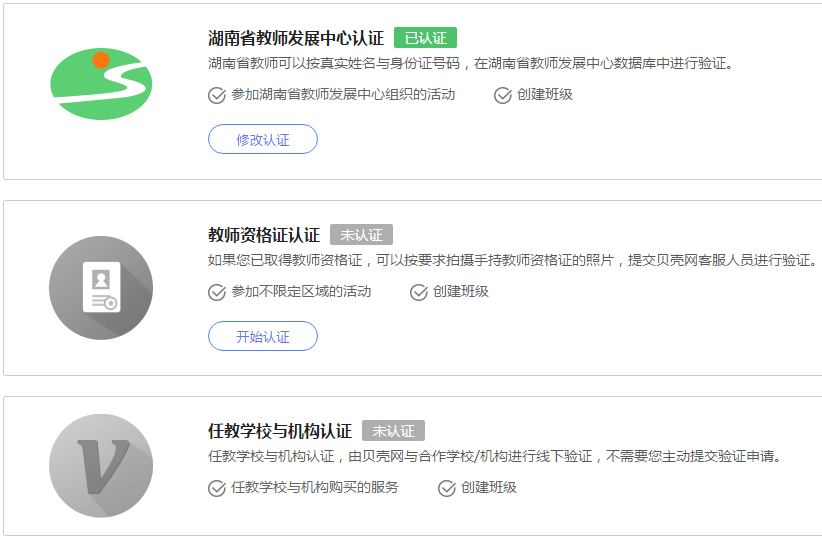
Task: Click check icon beside 参加不限定区域的活动
Action: 217,292
